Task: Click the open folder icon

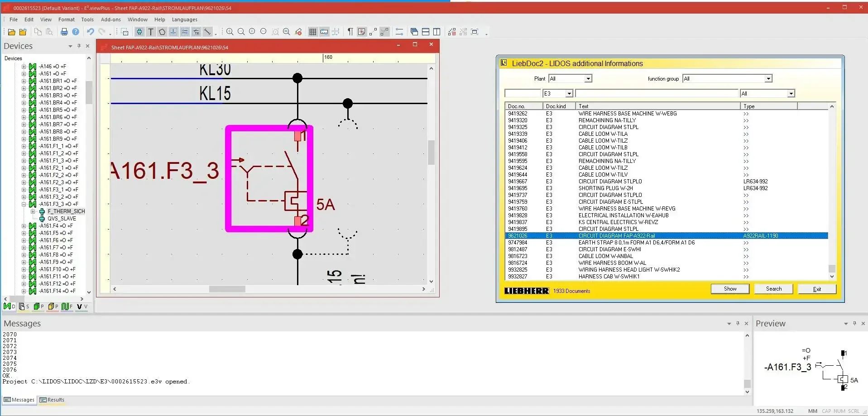Action: coord(11,32)
